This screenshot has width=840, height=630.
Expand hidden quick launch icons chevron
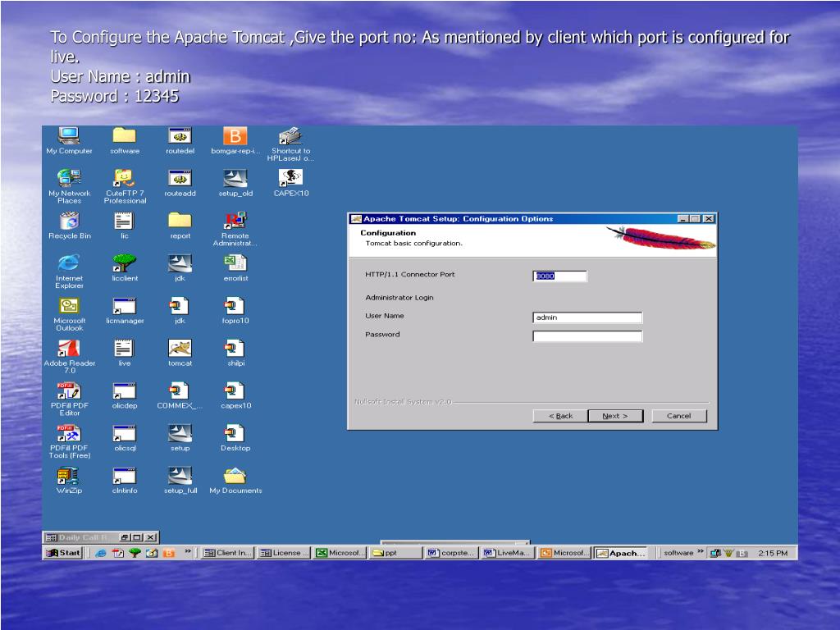(x=188, y=552)
